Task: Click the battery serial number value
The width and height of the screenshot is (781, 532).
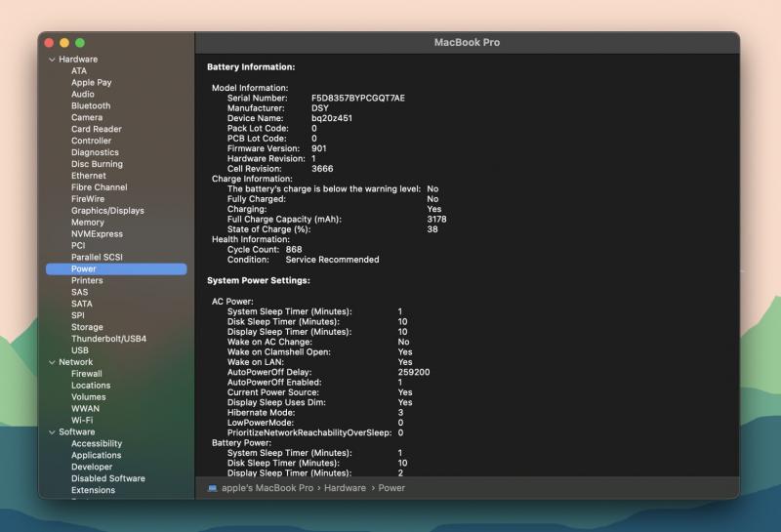Action: (x=357, y=99)
